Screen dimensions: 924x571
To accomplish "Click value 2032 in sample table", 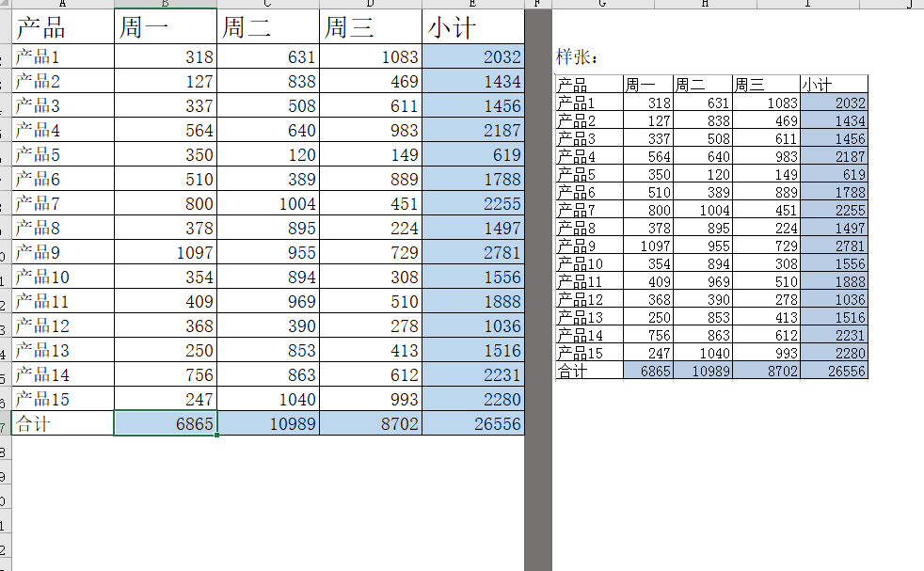I will 834,103.
